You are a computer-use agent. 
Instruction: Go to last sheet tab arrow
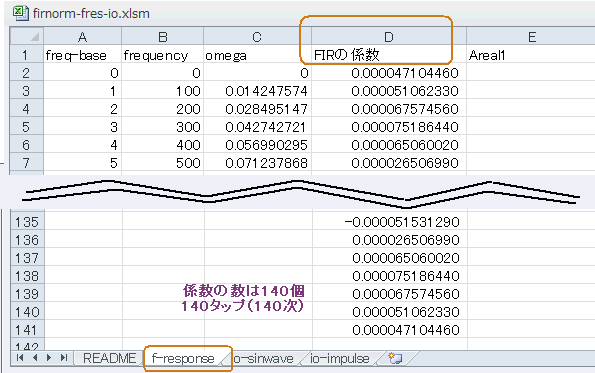[64, 357]
